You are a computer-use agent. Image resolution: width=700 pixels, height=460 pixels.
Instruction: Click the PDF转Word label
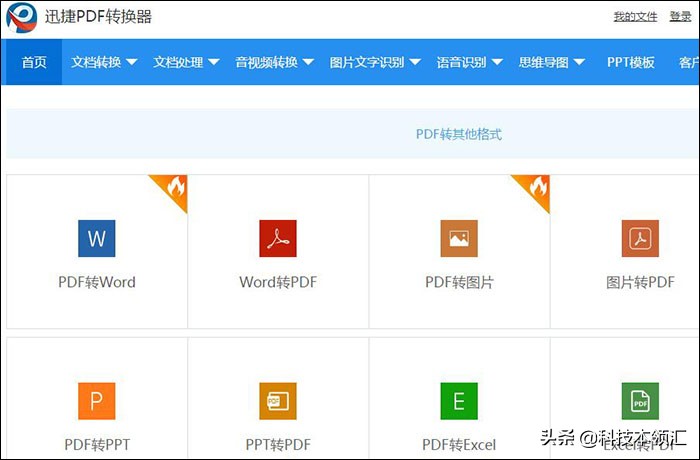(x=97, y=282)
